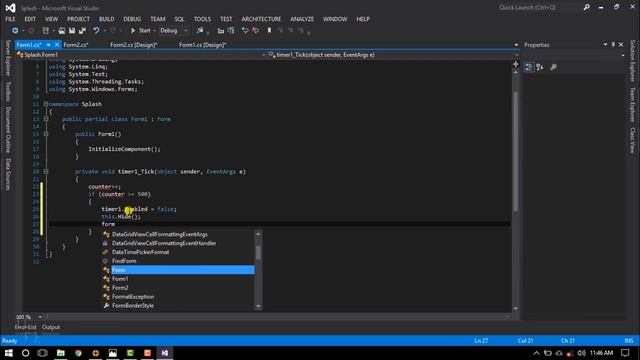Open the DEBUG menu
The image size is (640, 360).
pyautogui.click(x=132, y=19)
